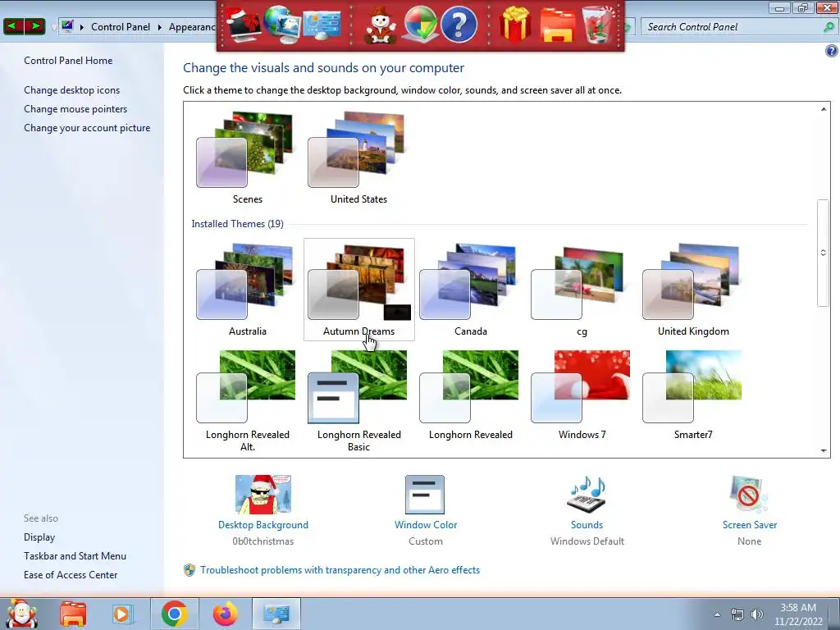This screenshot has height=630, width=840.
Task: Click the snowman dock icon
Action: 381,25
